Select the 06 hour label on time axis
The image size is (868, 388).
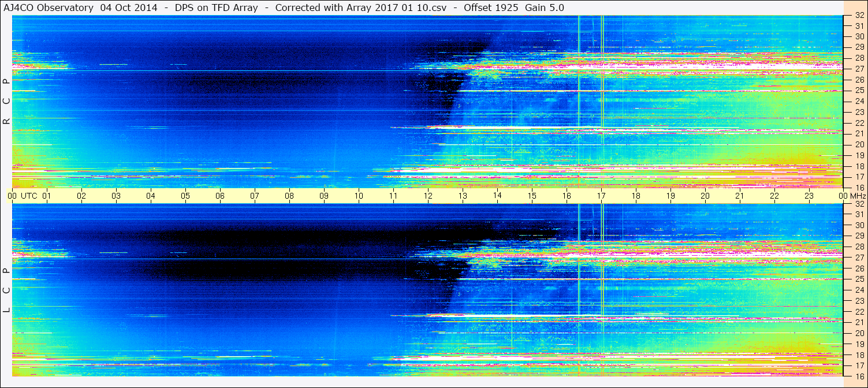pyautogui.click(x=220, y=196)
